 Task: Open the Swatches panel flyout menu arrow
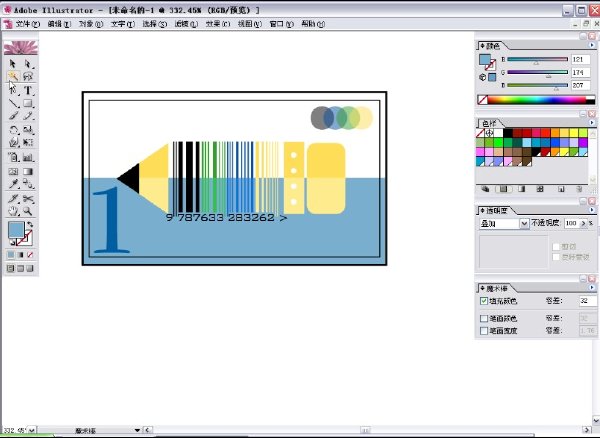coord(592,122)
